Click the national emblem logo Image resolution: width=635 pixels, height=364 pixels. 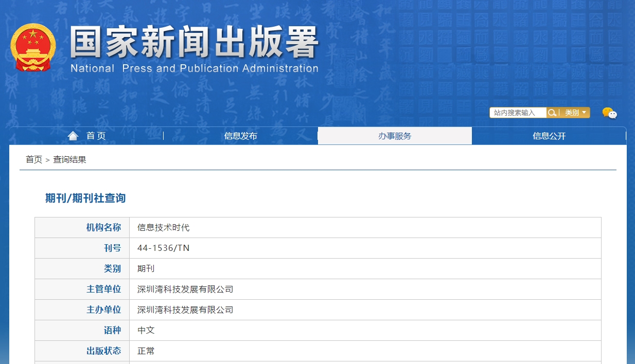tap(32, 47)
